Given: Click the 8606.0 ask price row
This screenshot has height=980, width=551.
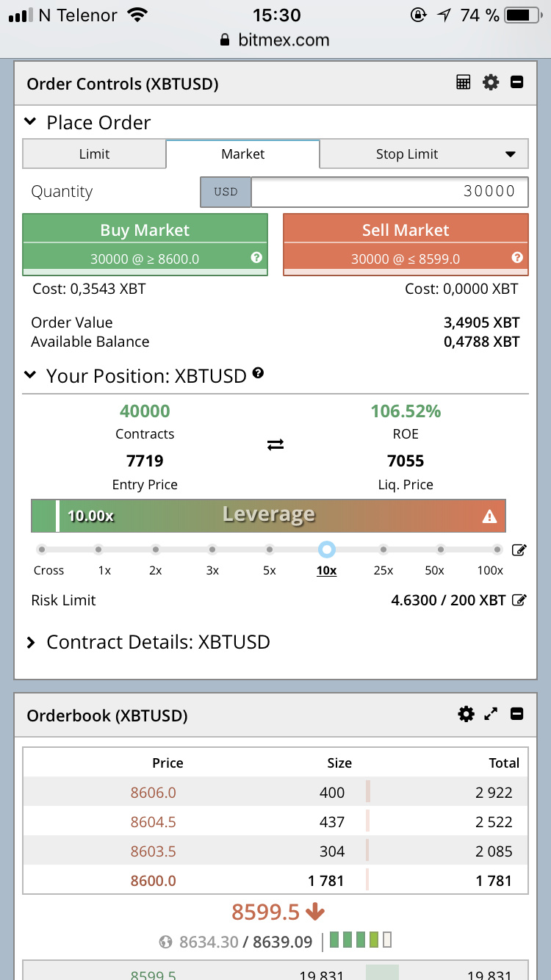Looking at the screenshot, I should 275,793.
